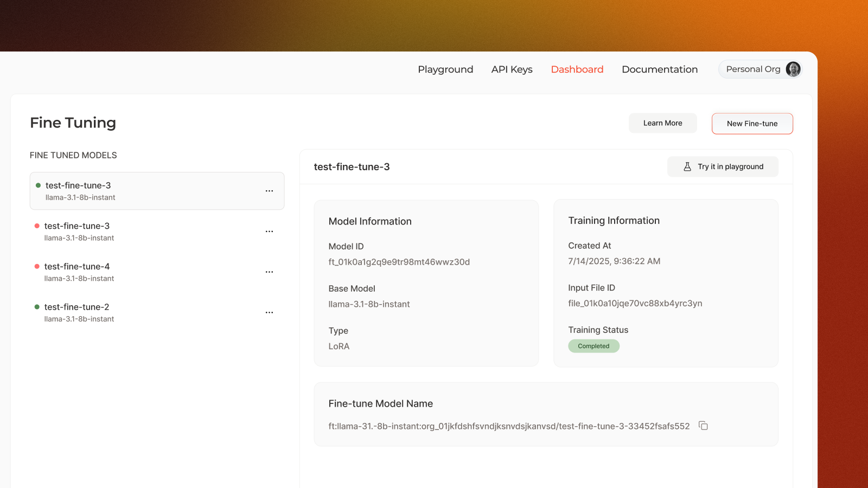Select test-fine-tune-4 from the models list
Screen dimensions: 868x488
tap(76, 266)
